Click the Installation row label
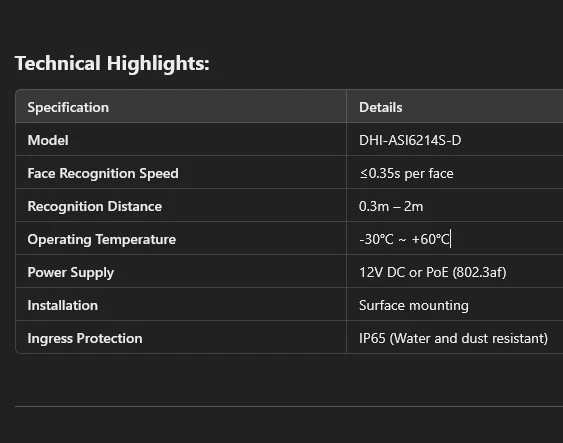The image size is (563, 443). [x=62, y=306]
